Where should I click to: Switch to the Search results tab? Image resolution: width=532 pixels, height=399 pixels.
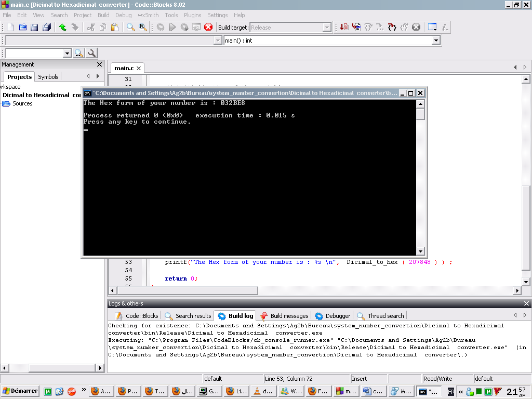tap(188, 316)
